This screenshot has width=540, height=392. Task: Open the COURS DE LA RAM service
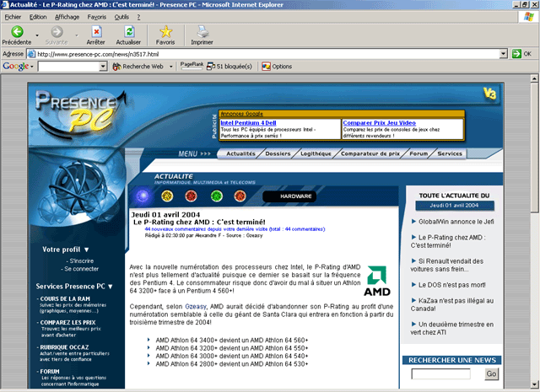click(65, 298)
